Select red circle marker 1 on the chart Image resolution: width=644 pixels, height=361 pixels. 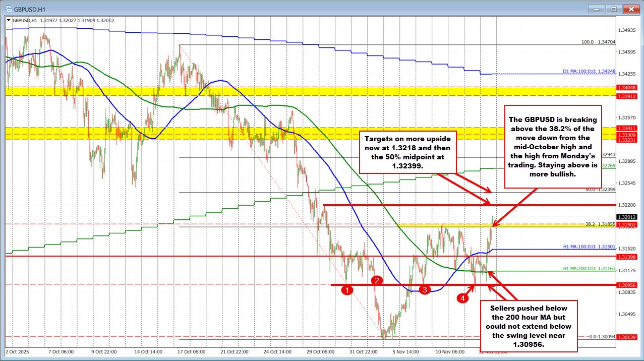coord(347,289)
